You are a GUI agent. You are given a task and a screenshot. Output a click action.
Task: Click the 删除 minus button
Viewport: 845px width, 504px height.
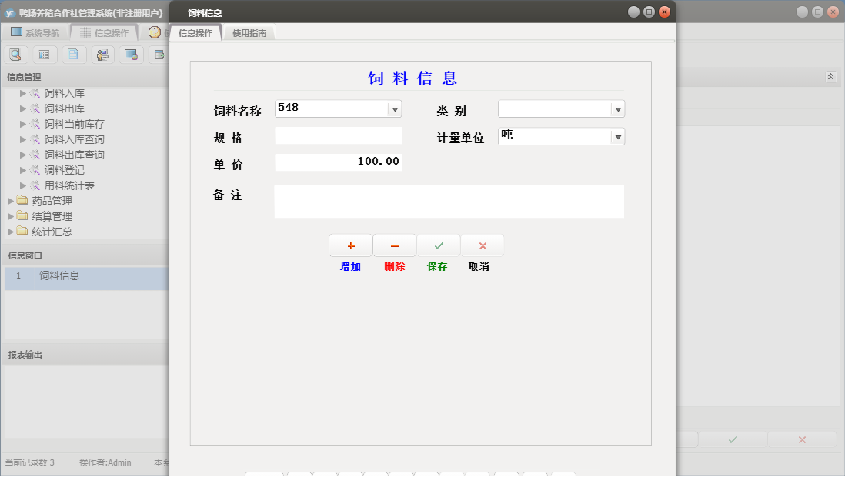395,245
